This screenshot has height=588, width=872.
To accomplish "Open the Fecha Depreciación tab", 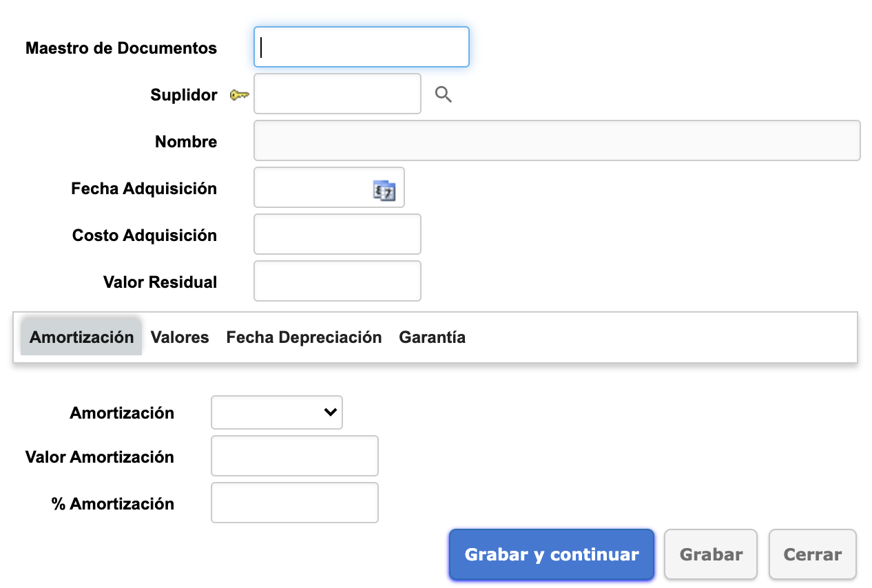I will click(304, 337).
